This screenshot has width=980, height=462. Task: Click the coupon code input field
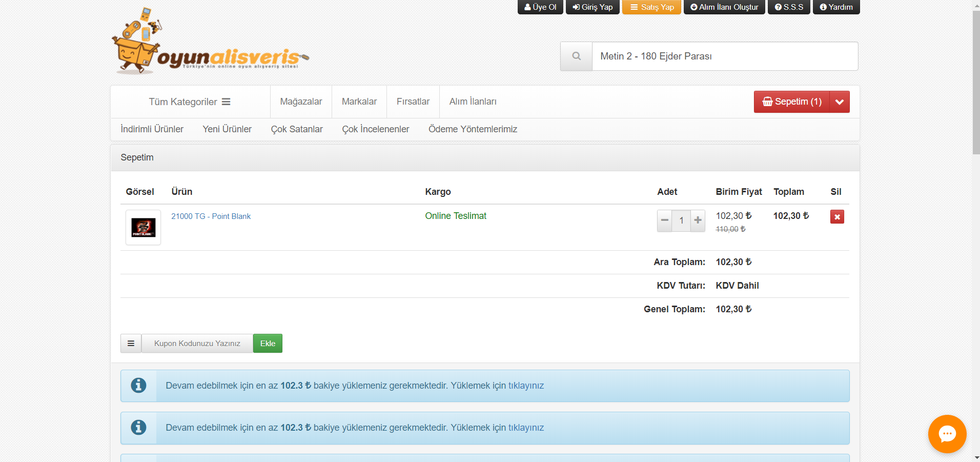197,343
